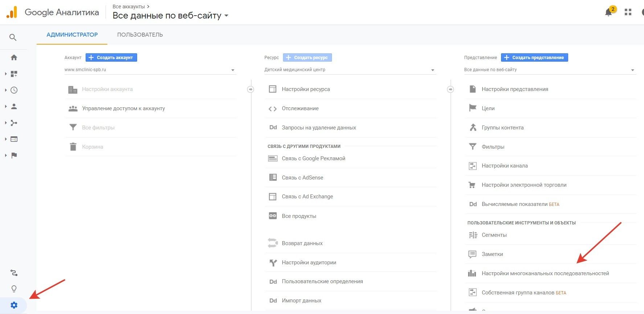Click the people icon next to Управление доступом
Image resolution: width=644 pixels, height=314 pixels.
(73, 108)
